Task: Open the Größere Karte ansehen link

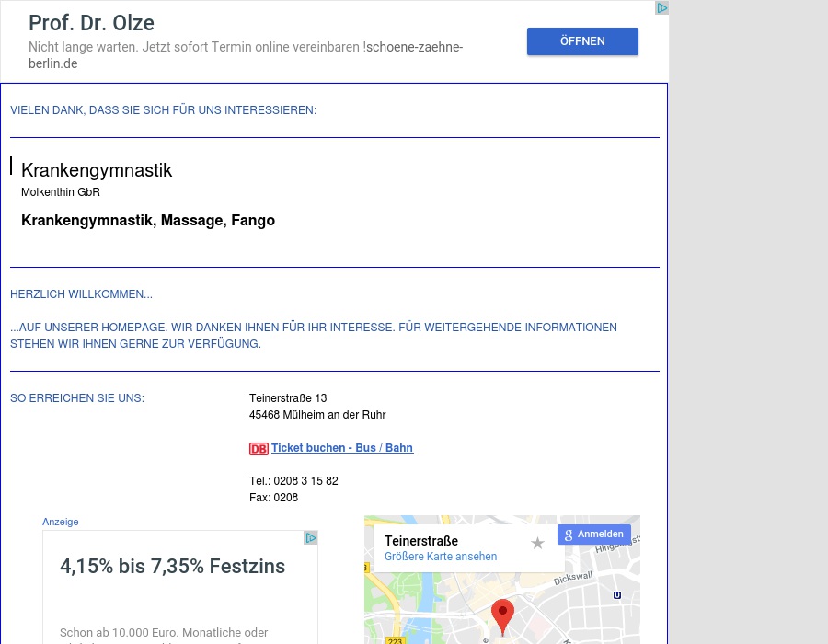Action: (x=440, y=557)
